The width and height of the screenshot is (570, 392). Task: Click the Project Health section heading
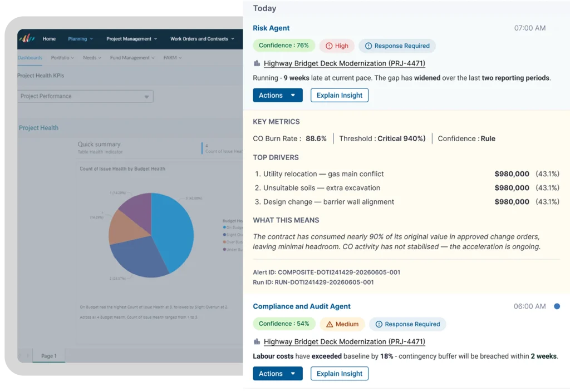point(38,128)
